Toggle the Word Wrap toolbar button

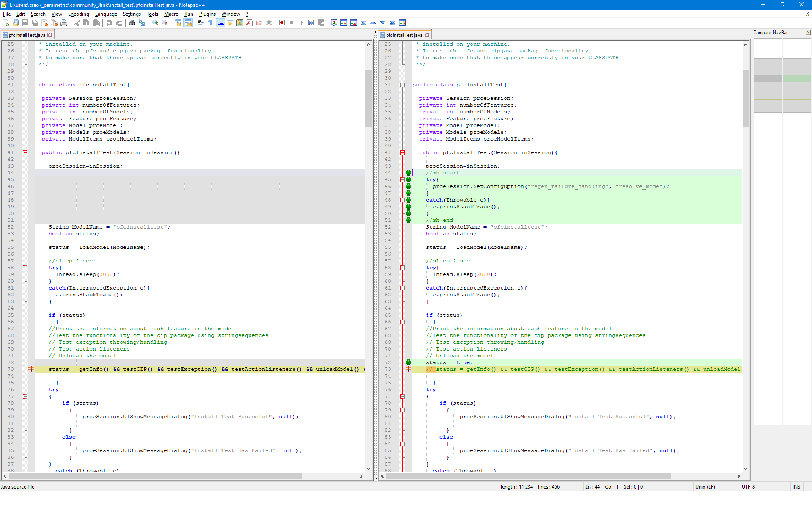(x=201, y=23)
